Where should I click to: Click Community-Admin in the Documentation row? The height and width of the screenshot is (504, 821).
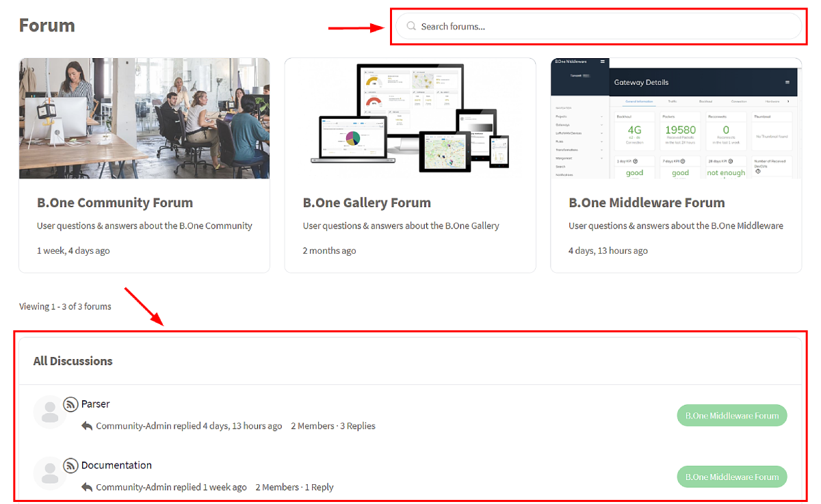point(133,488)
